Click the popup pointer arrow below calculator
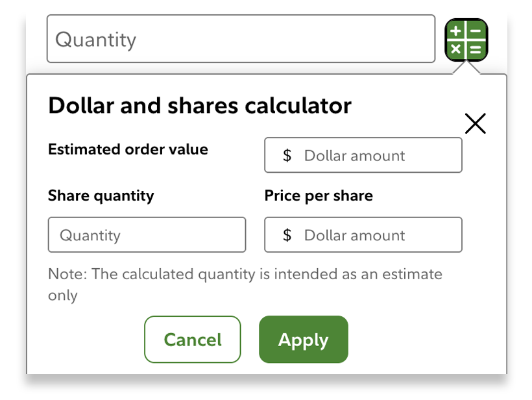Viewport: 532px width, 400px height. tap(466, 68)
